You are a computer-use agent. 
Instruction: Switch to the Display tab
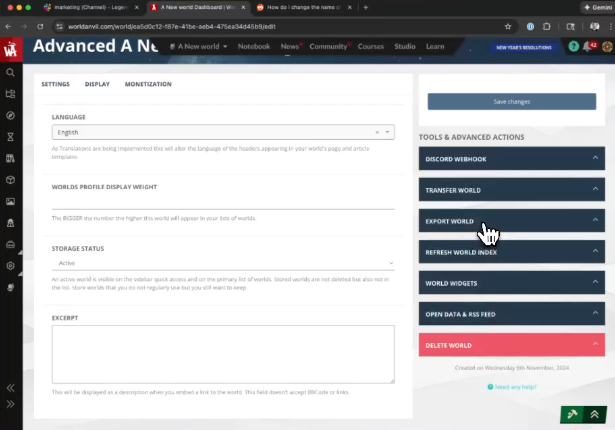click(x=97, y=84)
